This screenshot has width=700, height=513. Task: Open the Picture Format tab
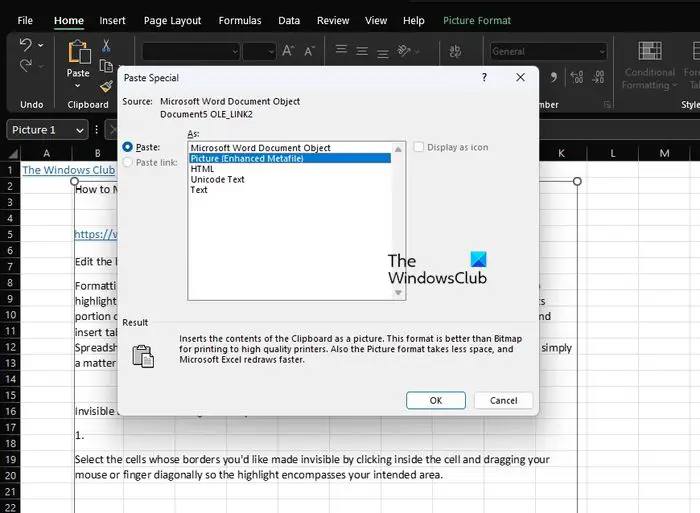(477, 21)
